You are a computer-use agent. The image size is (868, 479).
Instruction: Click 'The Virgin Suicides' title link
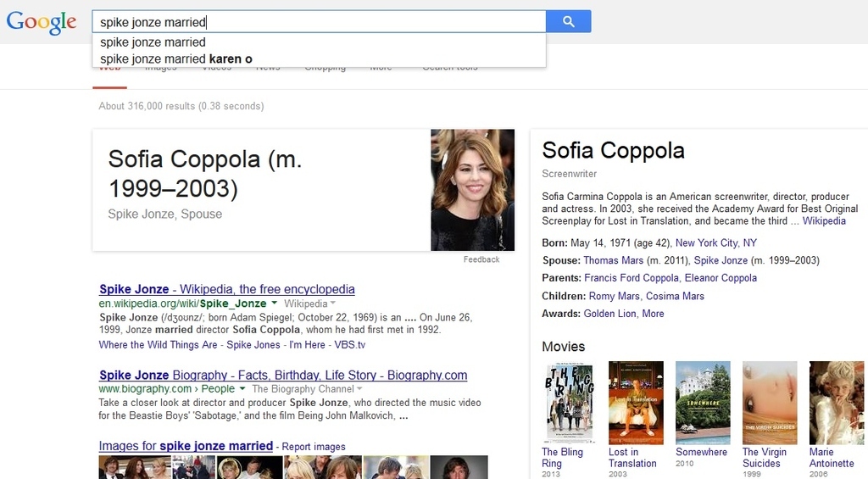tap(765, 458)
